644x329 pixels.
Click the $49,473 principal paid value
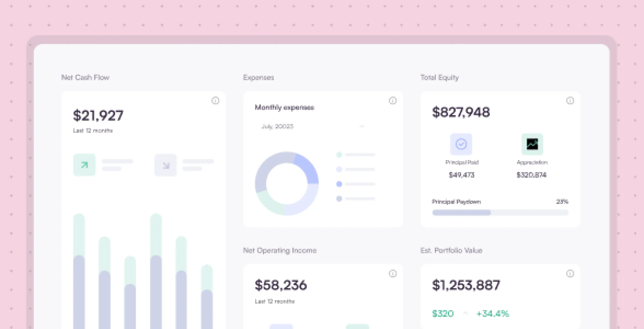pyautogui.click(x=462, y=175)
